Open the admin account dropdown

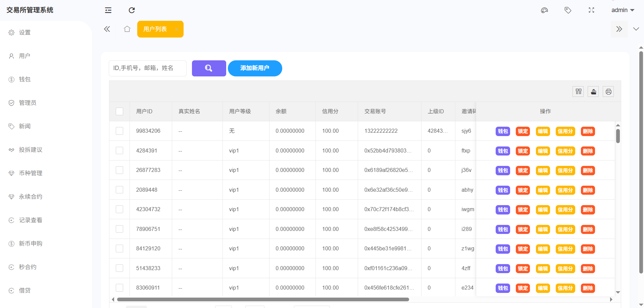[x=623, y=10]
